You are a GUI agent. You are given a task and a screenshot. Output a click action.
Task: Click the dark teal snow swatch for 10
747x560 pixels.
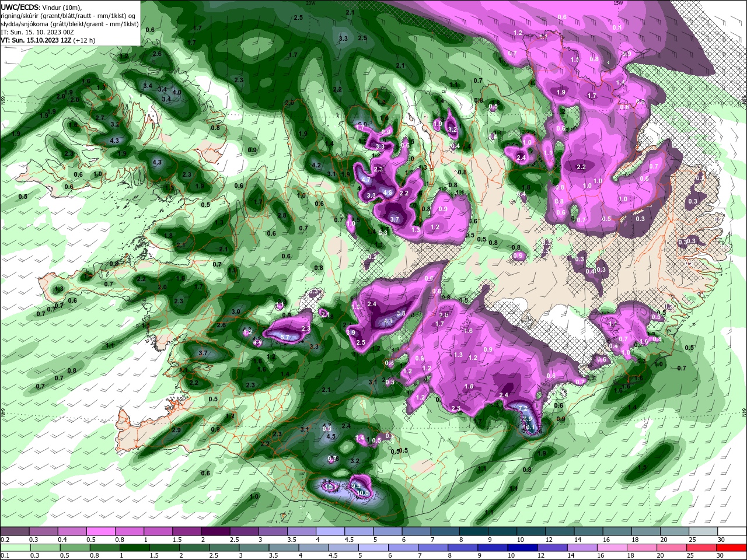pyautogui.click(x=531, y=531)
